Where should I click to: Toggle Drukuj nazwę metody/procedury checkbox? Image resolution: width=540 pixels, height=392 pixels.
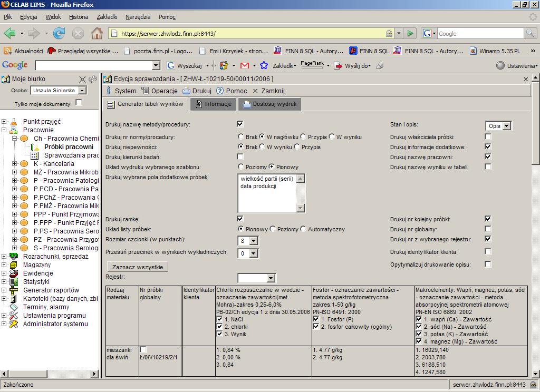pos(240,124)
